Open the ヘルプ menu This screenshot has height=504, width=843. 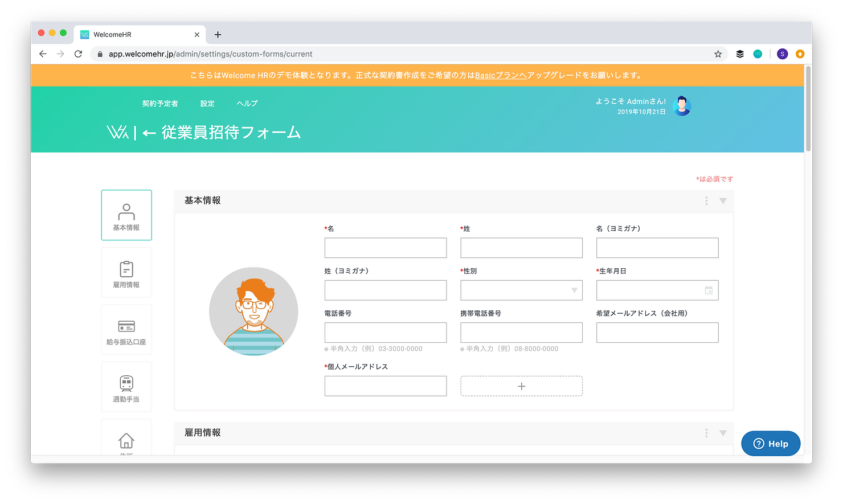(x=247, y=104)
